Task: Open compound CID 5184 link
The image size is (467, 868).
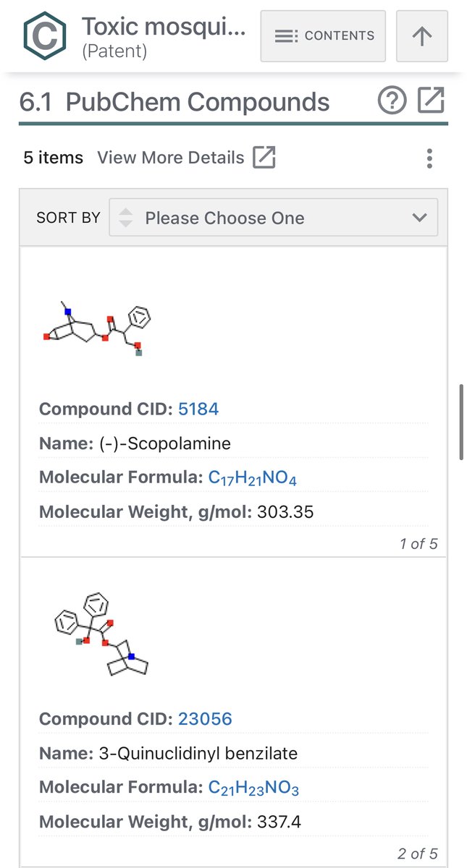Action: pos(198,409)
